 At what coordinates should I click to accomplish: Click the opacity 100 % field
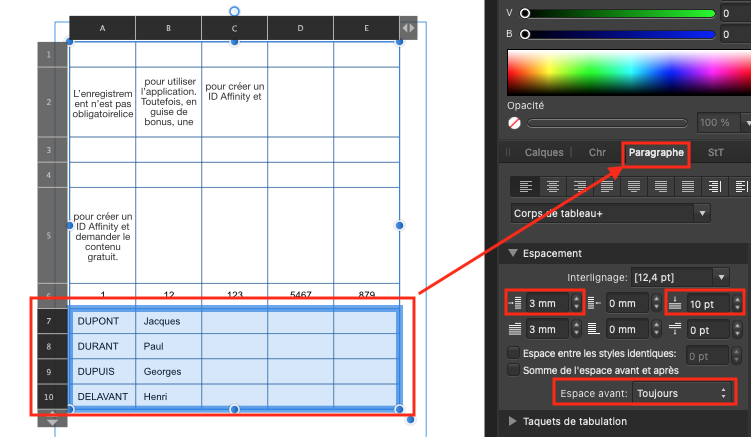point(718,123)
